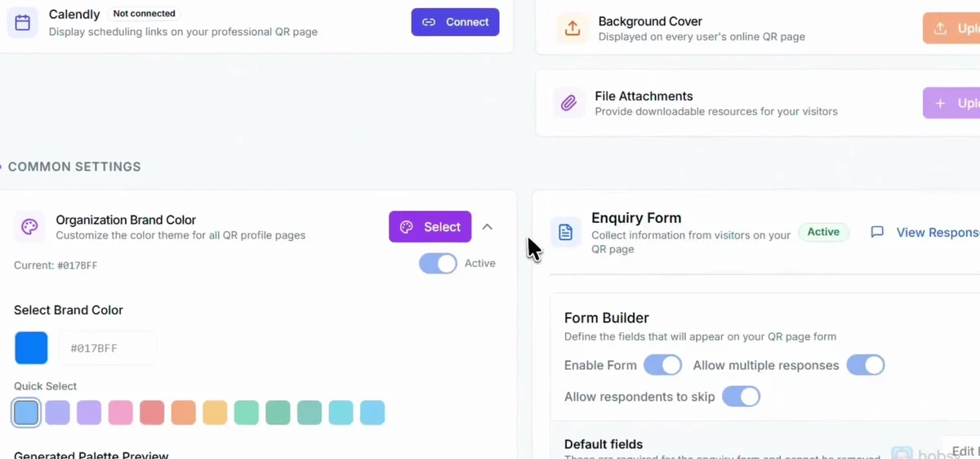Click the Enquiry Form document icon
The image size is (980, 459).
(x=565, y=233)
